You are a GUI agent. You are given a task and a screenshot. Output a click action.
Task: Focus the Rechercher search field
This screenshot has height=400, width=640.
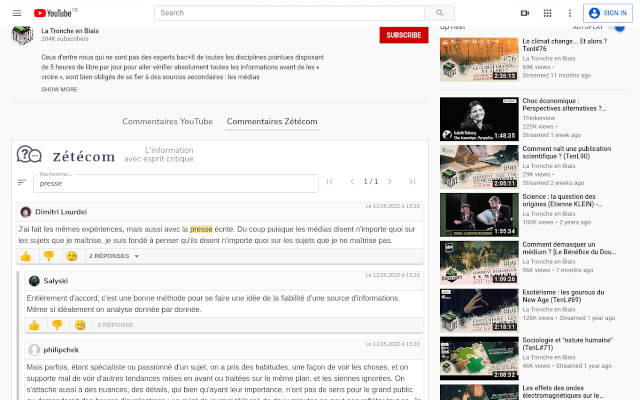(176, 183)
